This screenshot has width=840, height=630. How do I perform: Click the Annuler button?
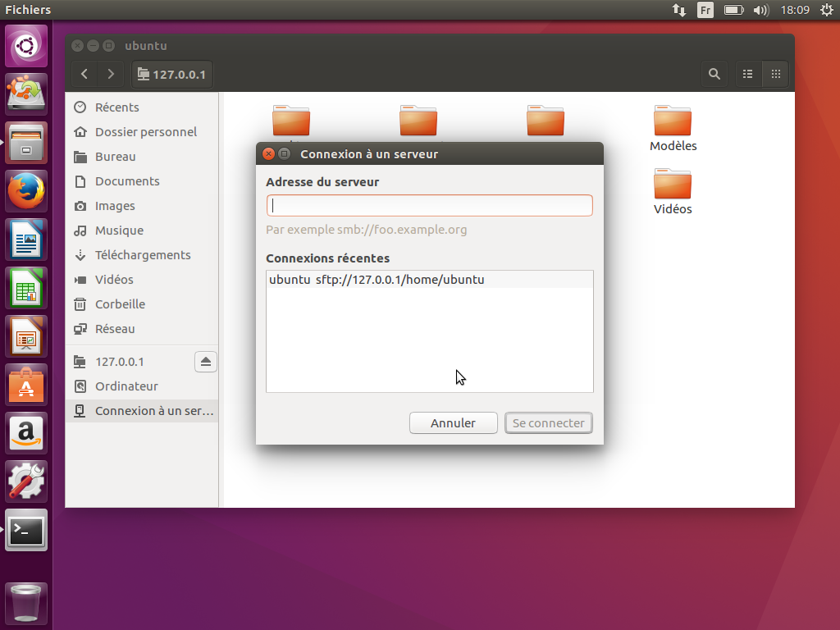tap(453, 423)
